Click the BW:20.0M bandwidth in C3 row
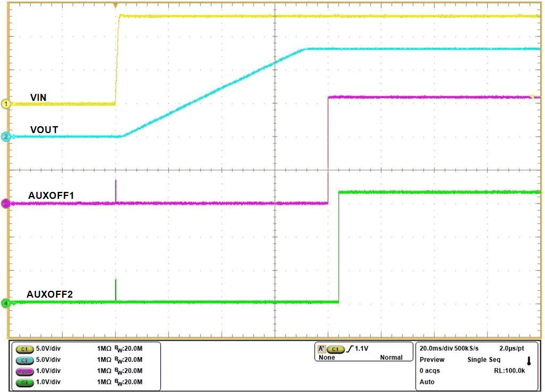The width and height of the screenshot is (545, 392). coord(128,371)
